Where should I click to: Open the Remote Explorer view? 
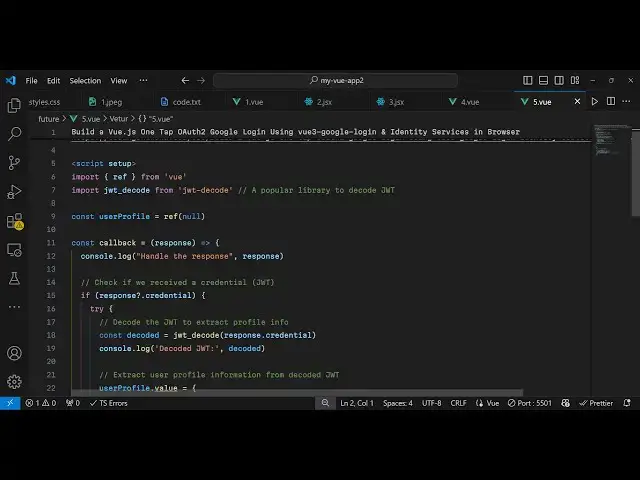[x=14, y=250]
